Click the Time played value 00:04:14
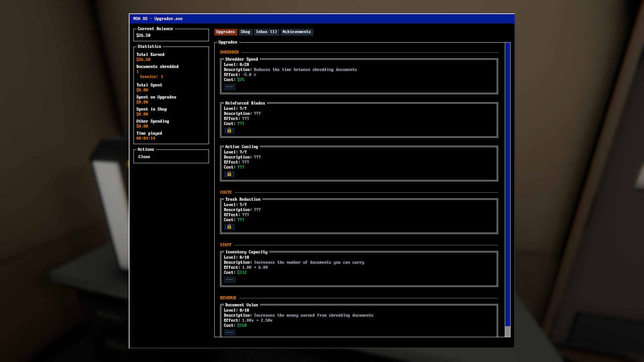This screenshot has width=644, height=362. click(x=146, y=138)
